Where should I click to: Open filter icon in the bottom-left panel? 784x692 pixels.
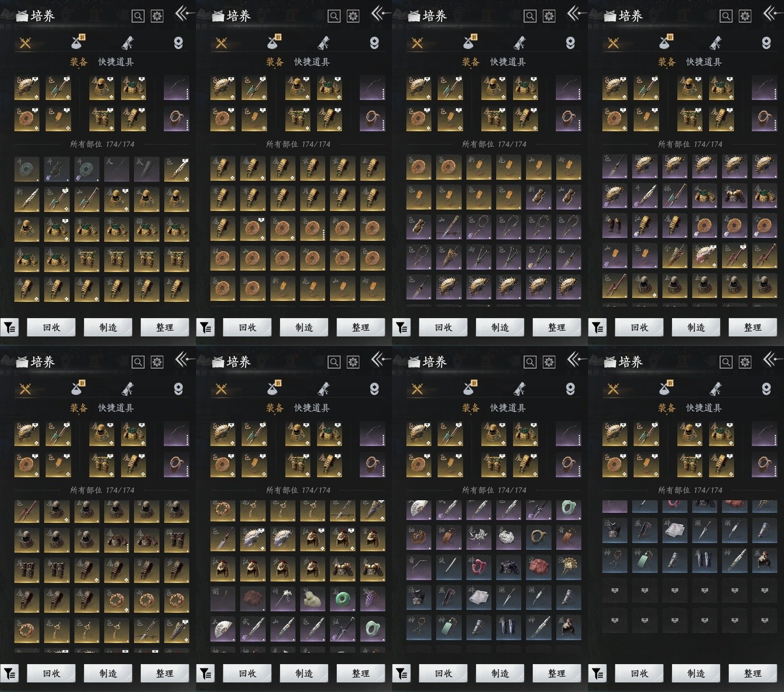[x=10, y=674]
